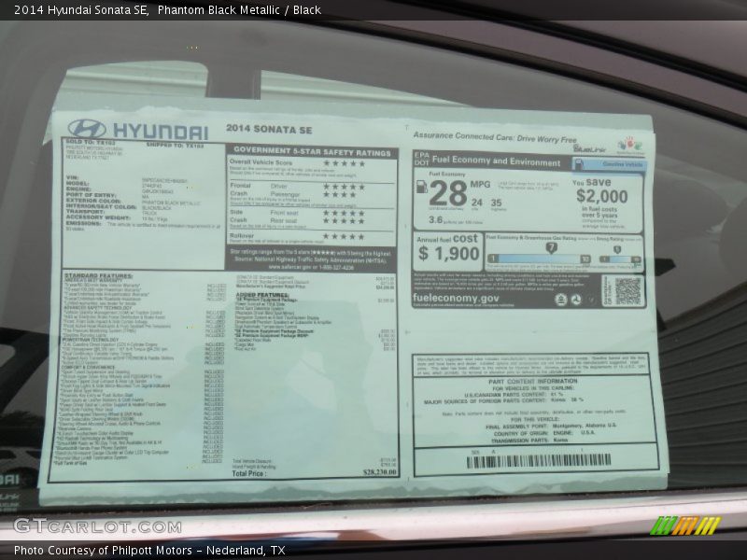This screenshot has width=747, height=560.
Task: Click the Government 5-Star Safety Ratings header
Action: click(312, 152)
